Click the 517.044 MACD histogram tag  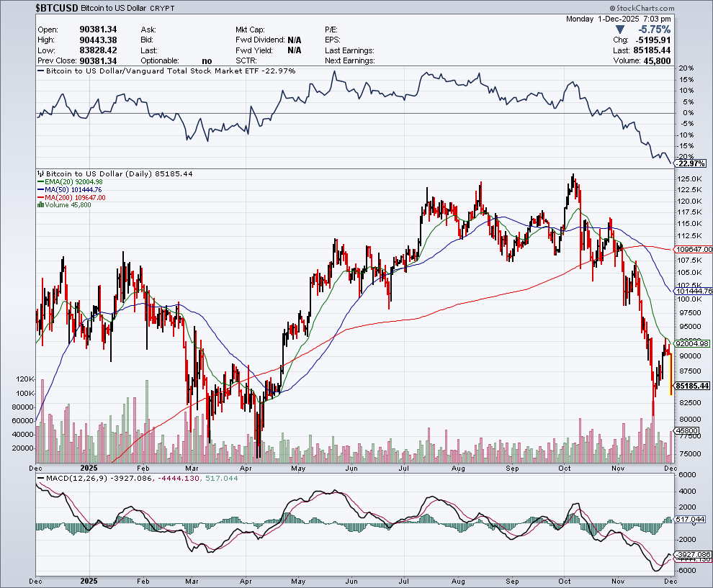(x=691, y=519)
